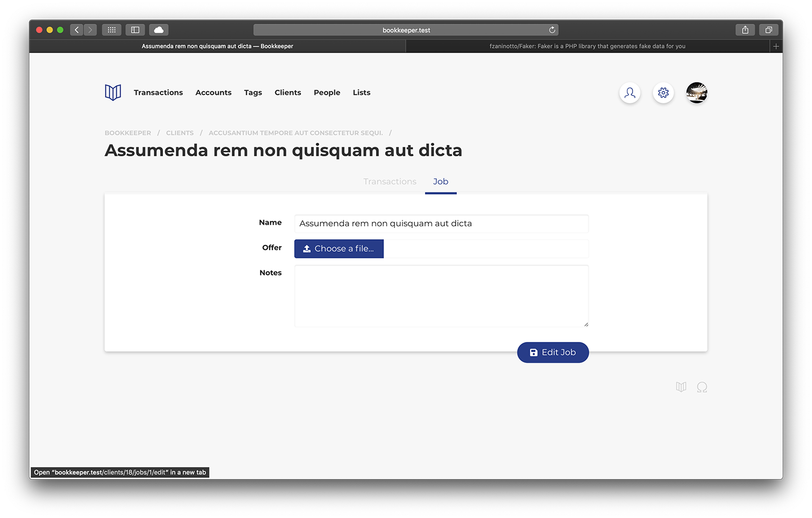Click the iCloud tabs cloud icon

tap(159, 30)
